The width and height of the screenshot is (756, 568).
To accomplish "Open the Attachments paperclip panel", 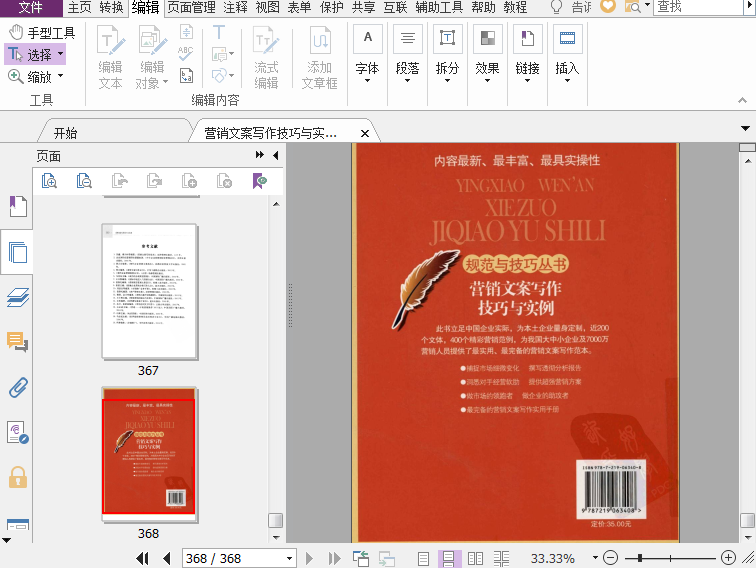I will click(x=17, y=387).
